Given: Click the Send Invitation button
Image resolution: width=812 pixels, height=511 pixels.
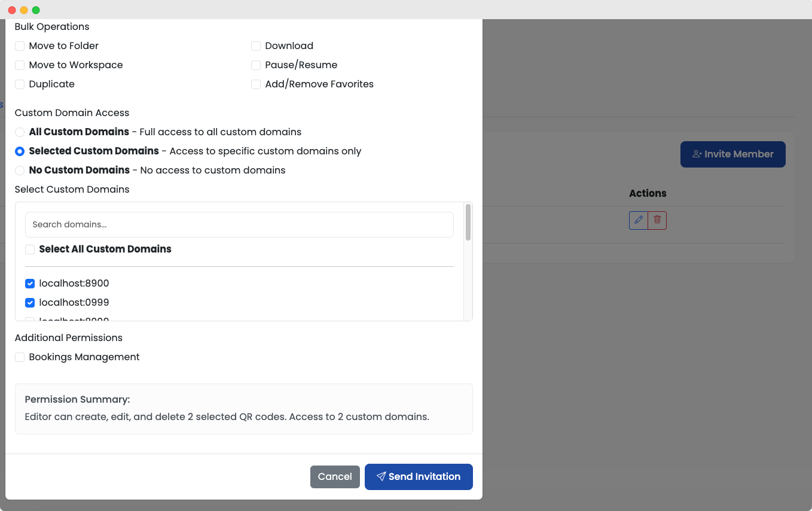Looking at the screenshot, I should pyautogui.click(x=419, y=477).
